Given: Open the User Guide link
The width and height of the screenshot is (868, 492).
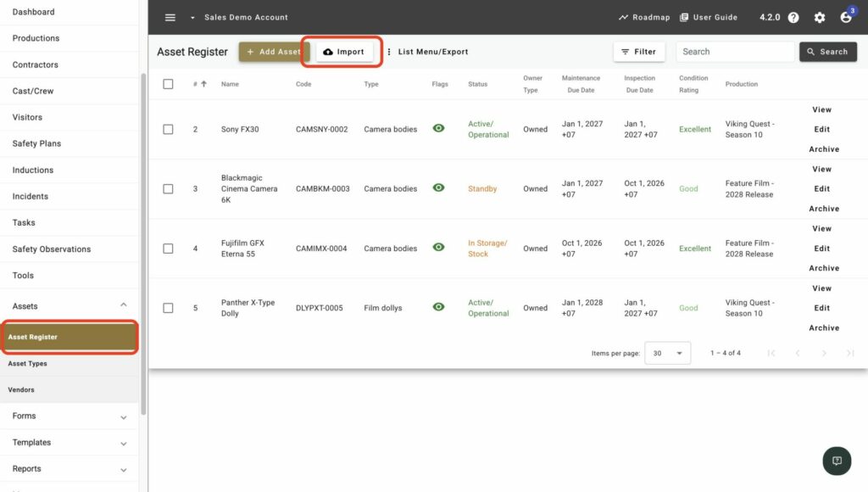Looking at the screenshot, I should click(709, 17).
